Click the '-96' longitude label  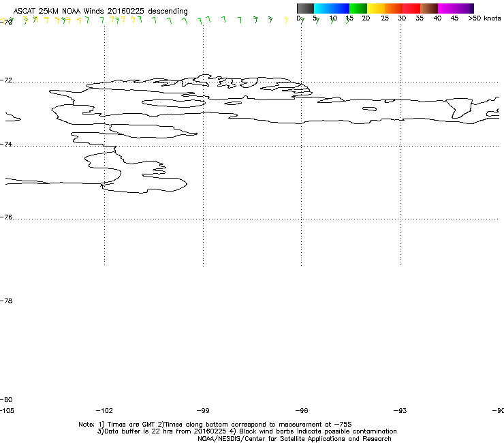coord(302,411)
